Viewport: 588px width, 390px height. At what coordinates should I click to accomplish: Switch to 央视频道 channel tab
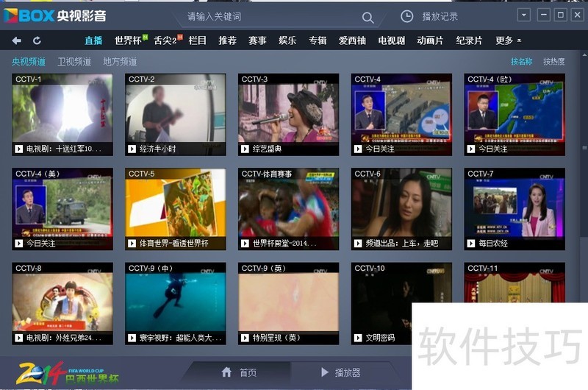point(29,62)
